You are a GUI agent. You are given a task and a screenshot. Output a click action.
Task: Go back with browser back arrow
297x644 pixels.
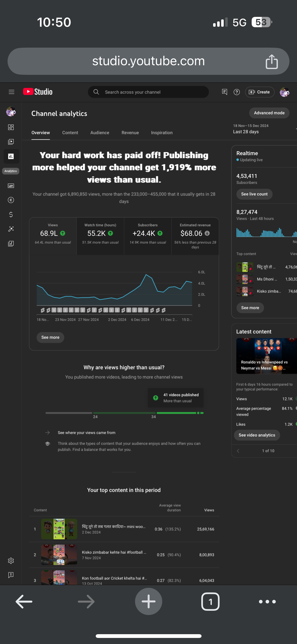(24, 601)
